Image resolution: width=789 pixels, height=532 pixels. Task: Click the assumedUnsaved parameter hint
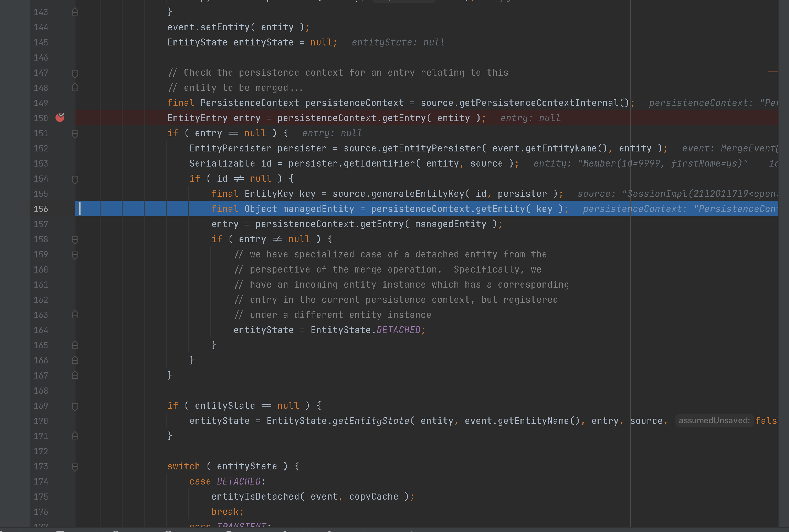714,421
